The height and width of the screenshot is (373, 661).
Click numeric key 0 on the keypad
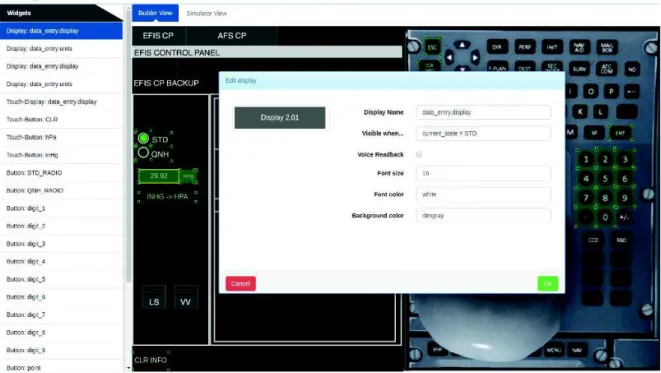pyautogui.click(x=605, y=217)
